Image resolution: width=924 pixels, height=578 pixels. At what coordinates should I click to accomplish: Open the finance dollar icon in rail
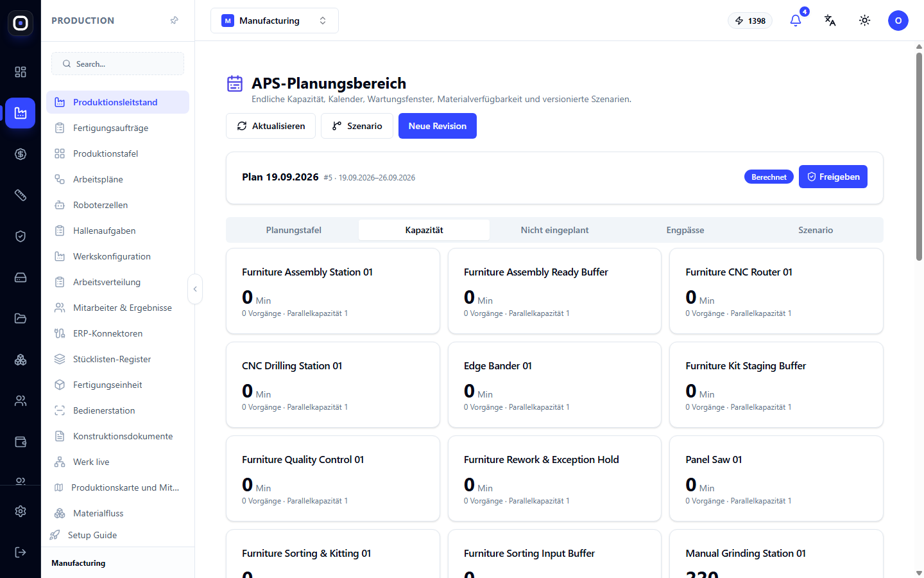[x=21, y=154]
